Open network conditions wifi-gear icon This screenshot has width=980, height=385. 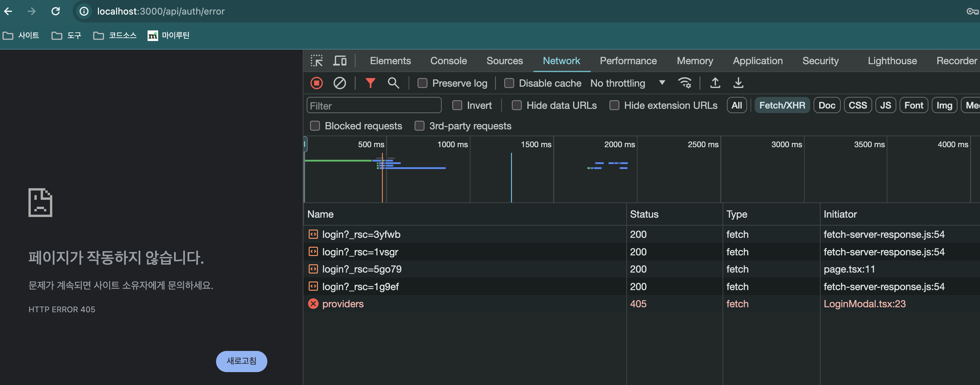[685, 83]
